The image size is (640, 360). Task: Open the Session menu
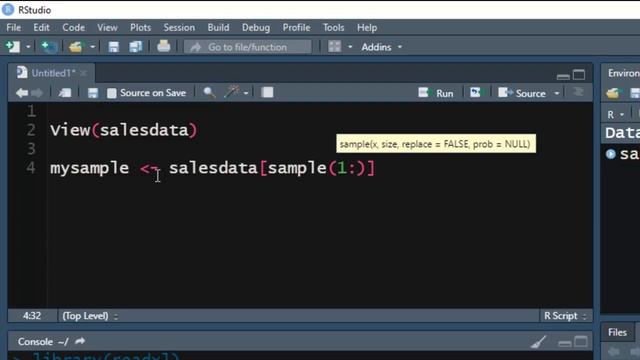(x=179, y=27)
